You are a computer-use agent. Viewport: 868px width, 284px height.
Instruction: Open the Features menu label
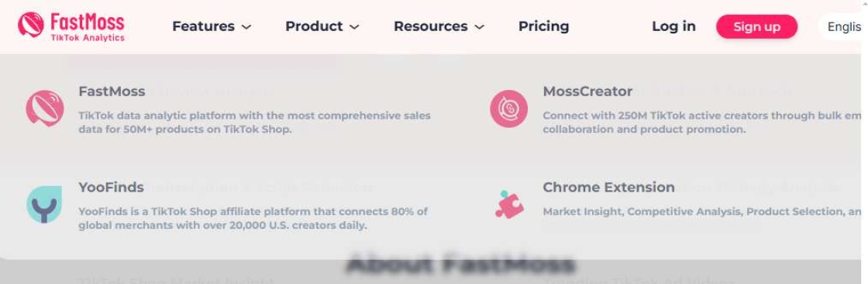(203, 26)
